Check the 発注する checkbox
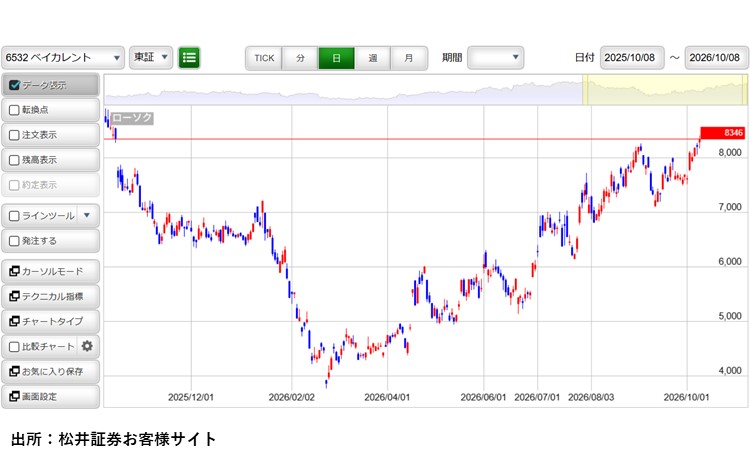Viewport: 750px width, 454px height. 14,241
